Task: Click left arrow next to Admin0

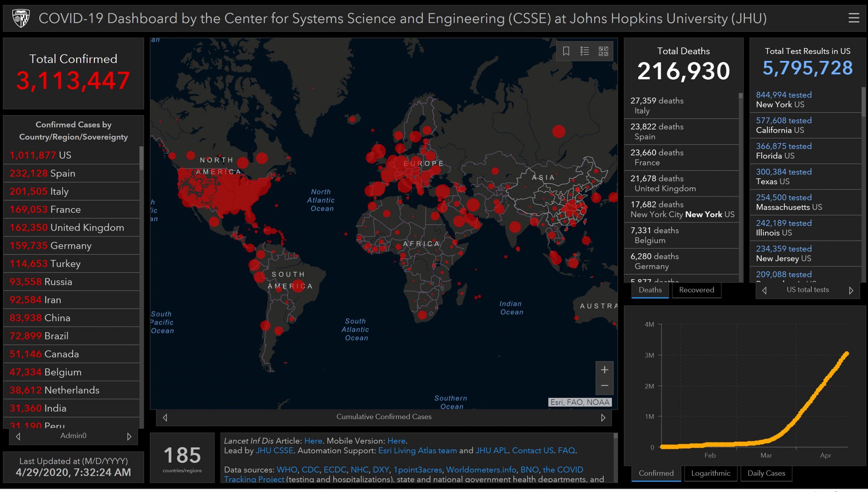Action: point(18,436)
